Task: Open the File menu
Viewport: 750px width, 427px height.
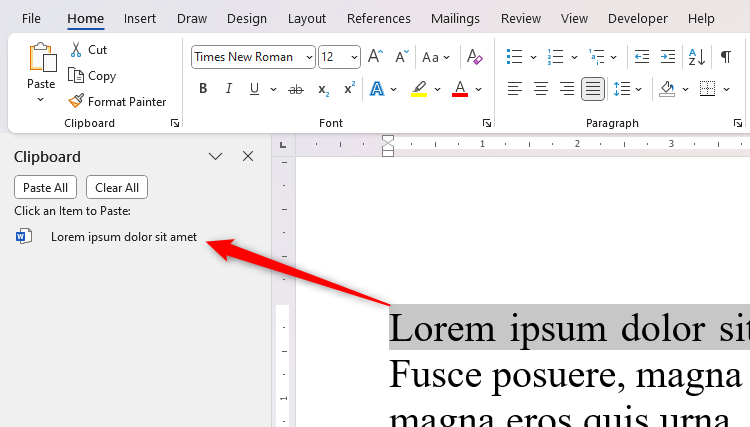Action: tap(31, 18)
